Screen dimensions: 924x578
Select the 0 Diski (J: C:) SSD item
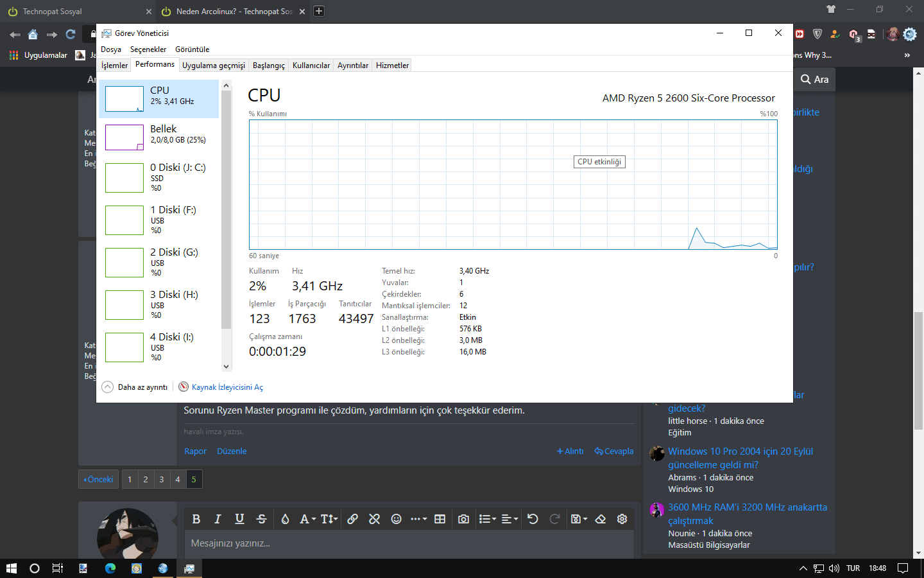pos(159,178)
